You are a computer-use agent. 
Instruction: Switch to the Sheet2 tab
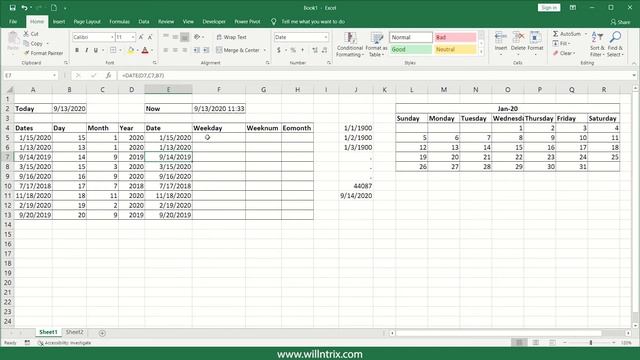tap(74, 332)
